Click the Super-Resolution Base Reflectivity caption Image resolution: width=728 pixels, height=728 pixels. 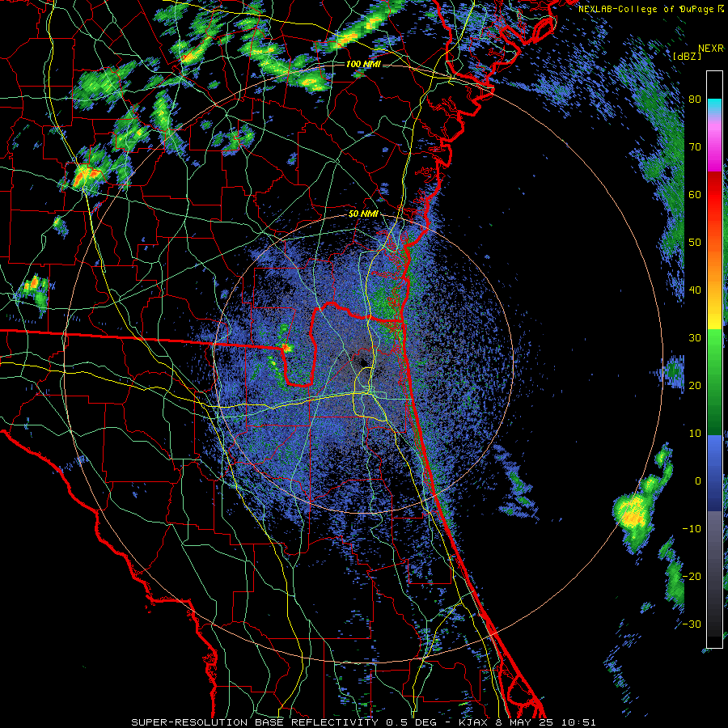coord(363,722)
